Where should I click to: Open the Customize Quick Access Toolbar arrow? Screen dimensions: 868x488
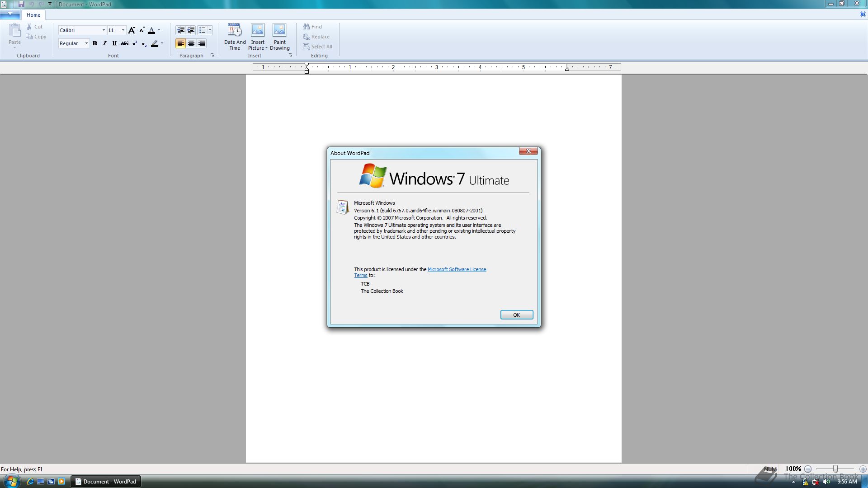pyautogui.click(x=50, y=4)
